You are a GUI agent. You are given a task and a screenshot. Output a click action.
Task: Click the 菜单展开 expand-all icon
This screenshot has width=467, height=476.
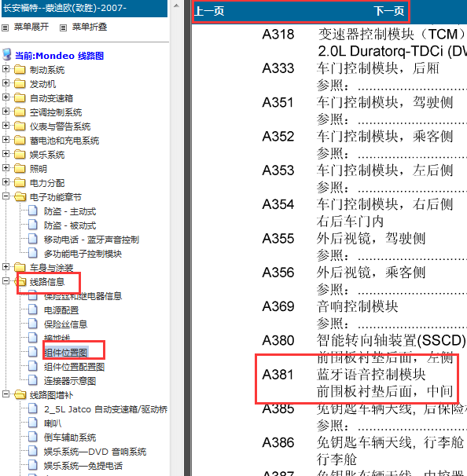[6, 28]
